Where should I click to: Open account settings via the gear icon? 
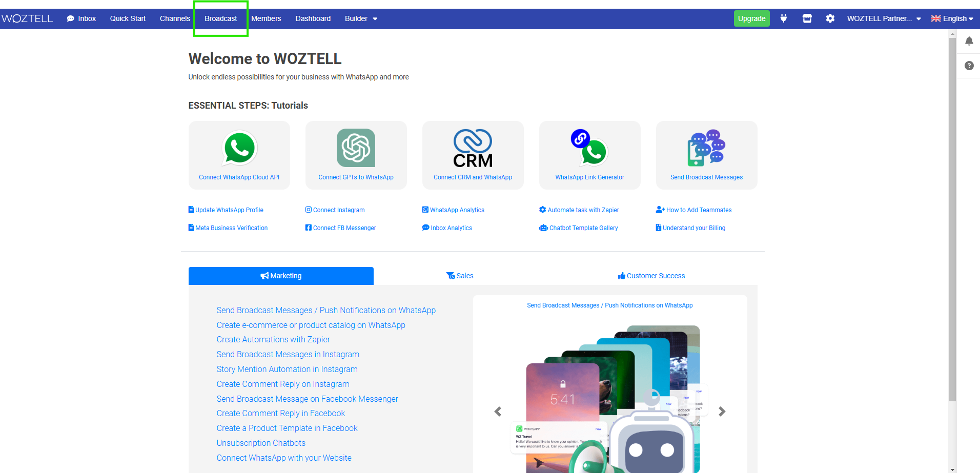(830, 18)
